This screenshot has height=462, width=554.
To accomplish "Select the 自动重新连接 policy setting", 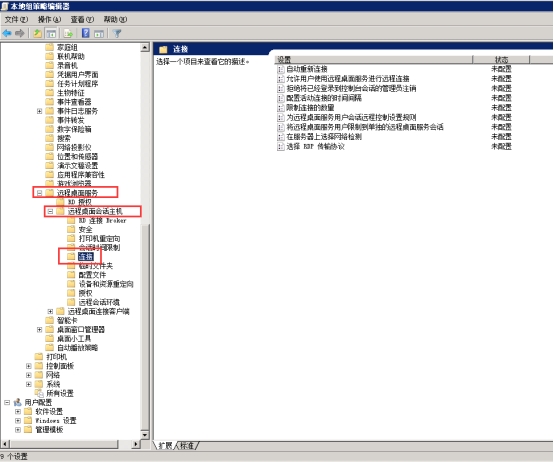I will pos(306,69).
